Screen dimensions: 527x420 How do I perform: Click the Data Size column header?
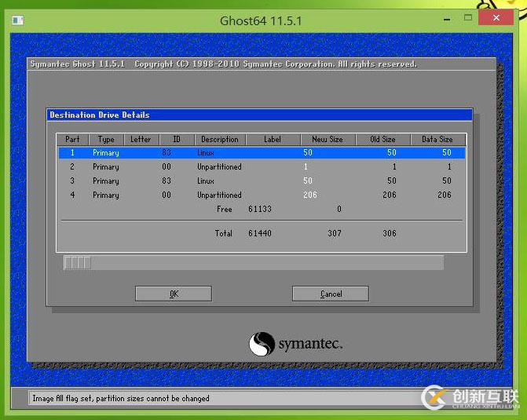click(437, 139)
